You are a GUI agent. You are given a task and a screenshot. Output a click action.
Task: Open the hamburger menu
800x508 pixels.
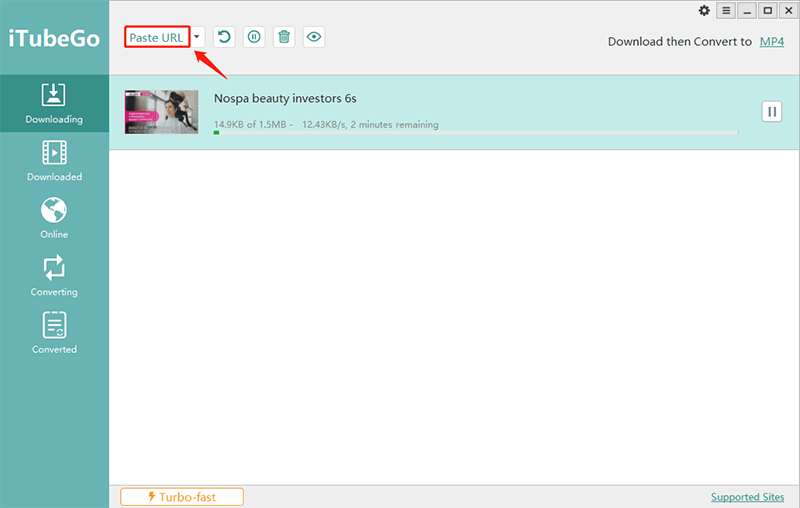tap(726, 11)
